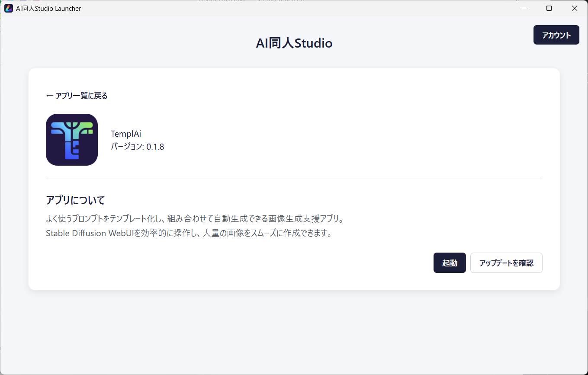
Task: Click the description line starting with よく使うプロンプト
Action: click(x=195, y=219)
